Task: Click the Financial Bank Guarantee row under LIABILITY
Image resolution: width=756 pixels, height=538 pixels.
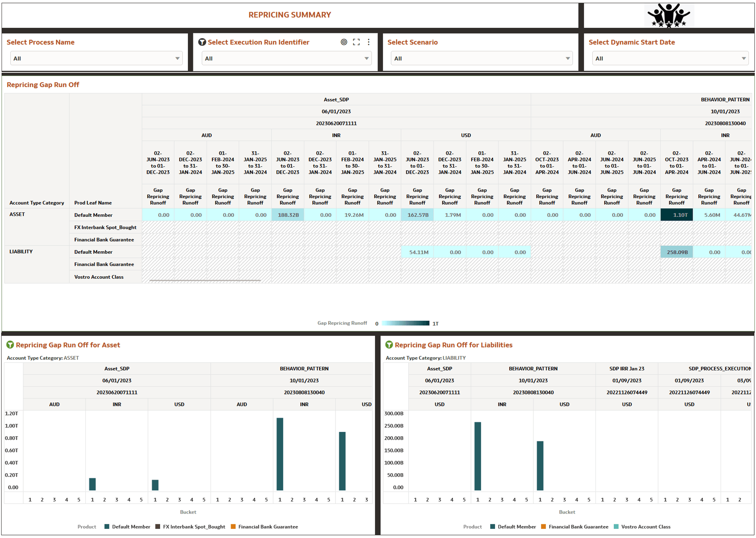Action: tap(104, 264)
